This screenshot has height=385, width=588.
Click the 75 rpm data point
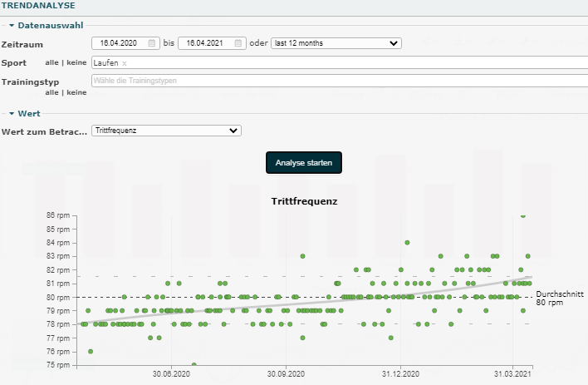(x=194, y=364)
